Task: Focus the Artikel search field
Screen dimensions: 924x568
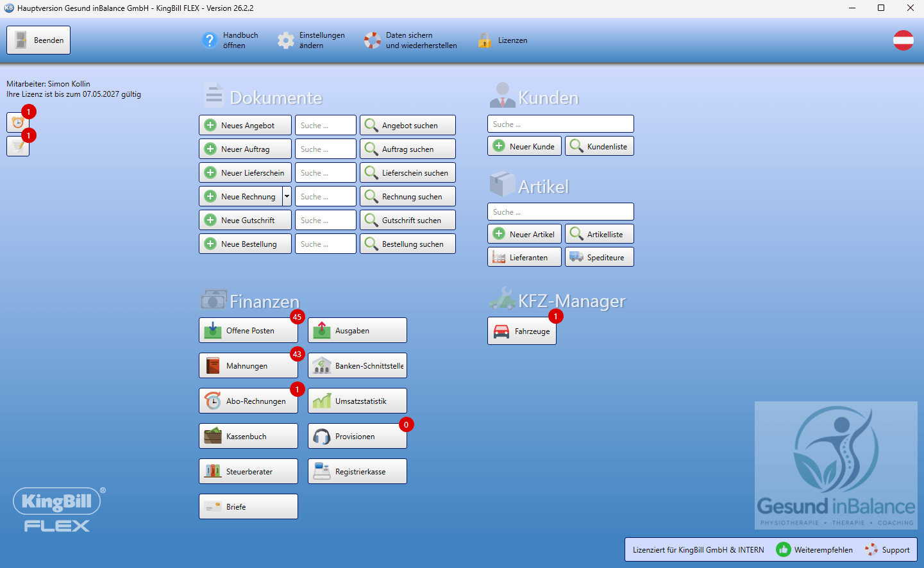Action: pos(560,212)
